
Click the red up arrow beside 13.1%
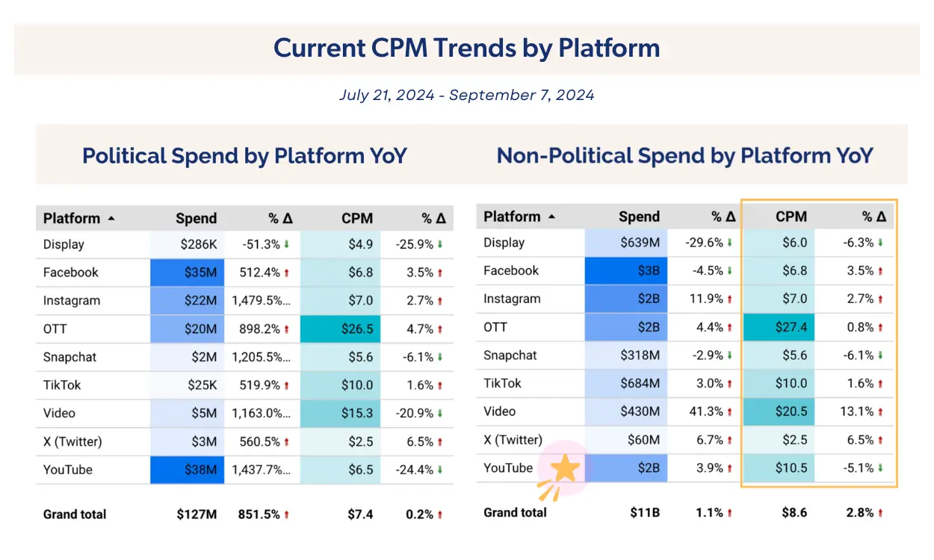coord(881,411)
